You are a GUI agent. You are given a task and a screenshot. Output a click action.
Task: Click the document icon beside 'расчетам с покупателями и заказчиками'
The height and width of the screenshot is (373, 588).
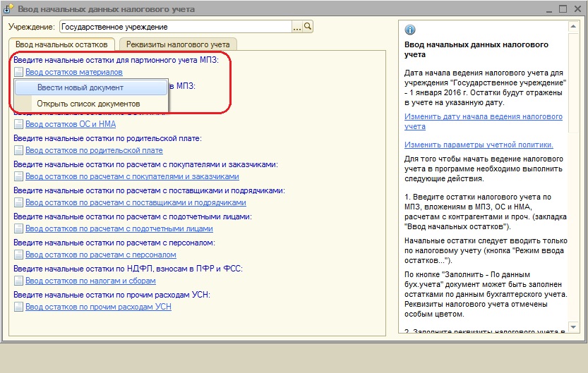[19, 176]
